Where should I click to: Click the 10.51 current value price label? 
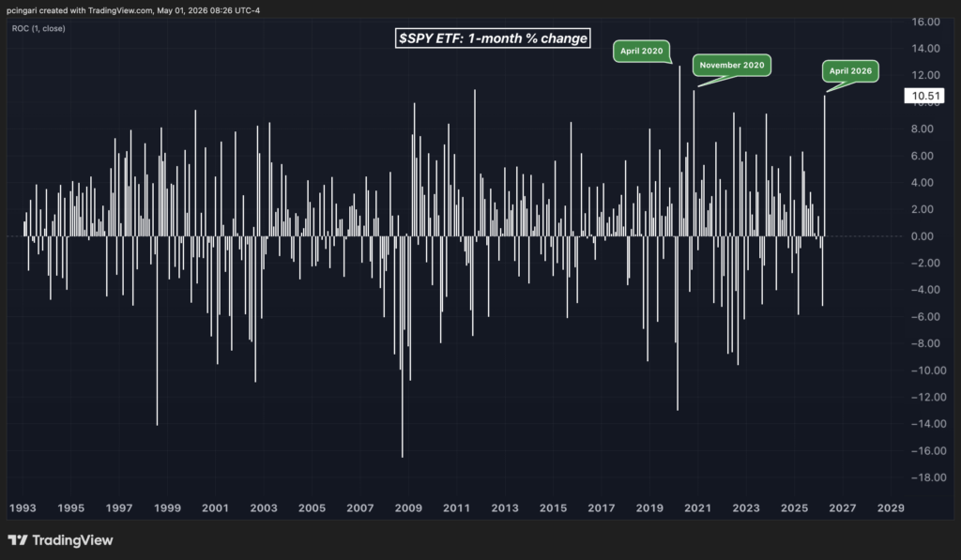[924, 96]
